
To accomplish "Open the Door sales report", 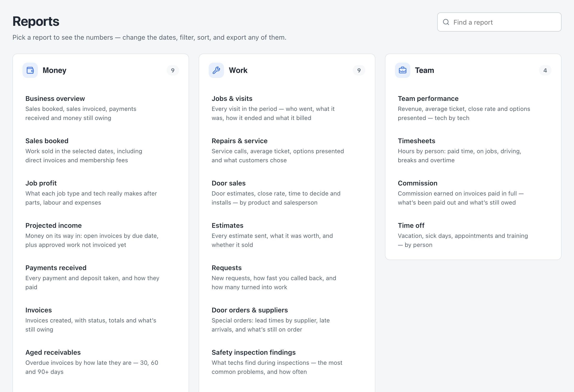I will pyautogui.click(x=287, y=193).
